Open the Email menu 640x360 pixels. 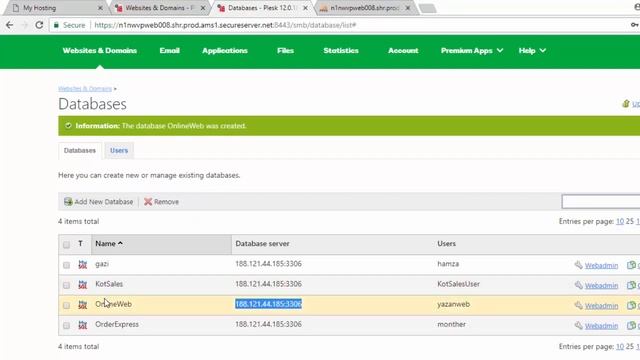169,51
